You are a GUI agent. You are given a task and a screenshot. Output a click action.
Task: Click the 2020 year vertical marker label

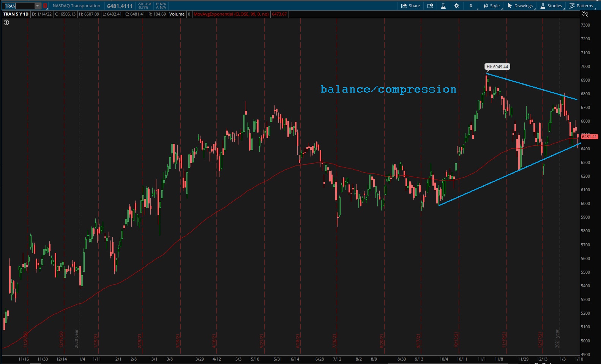77,339
